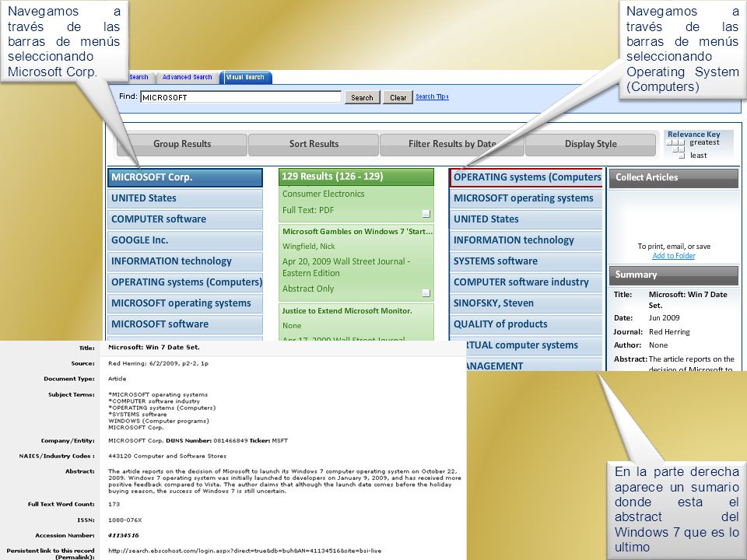Select MICROSOFT operating systems in right column
This screenshot has height=560, width=747.
pyautogui.click(x=526, y=198)
